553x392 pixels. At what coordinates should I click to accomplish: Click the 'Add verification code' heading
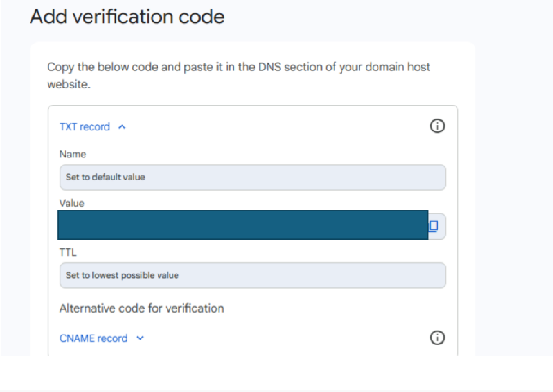(x=127, y=17)
